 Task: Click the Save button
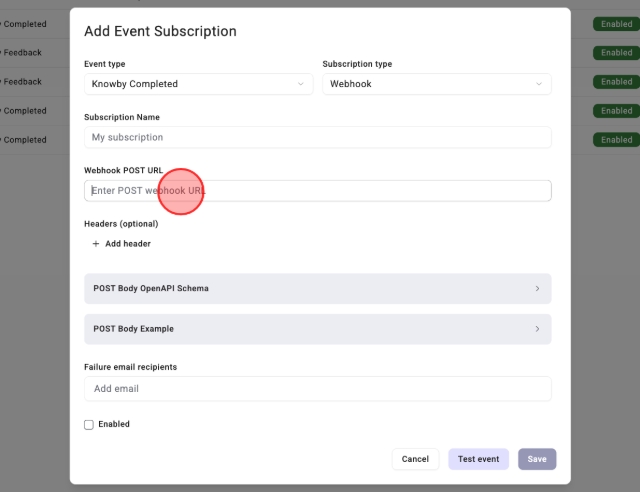coord(537,459)
